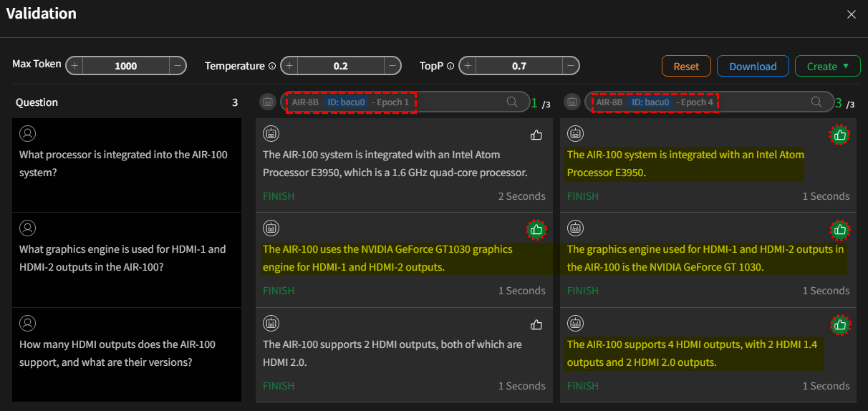Viewport: 868px width, 411px height.
Task: Toggle thumbs-up on Epoch 4 Intel Atom answer
Action: [x=840, y=135]
